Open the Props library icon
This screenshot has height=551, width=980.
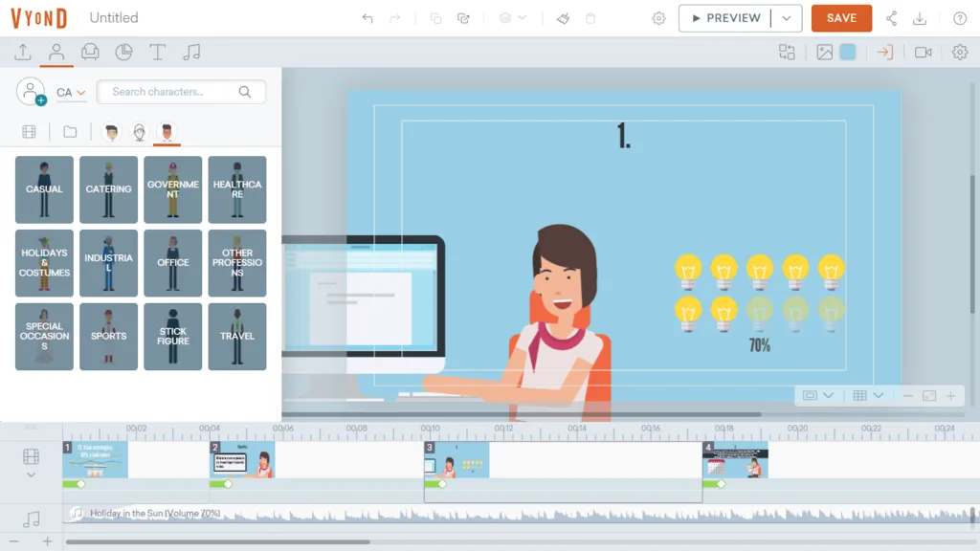coord(90,52)
